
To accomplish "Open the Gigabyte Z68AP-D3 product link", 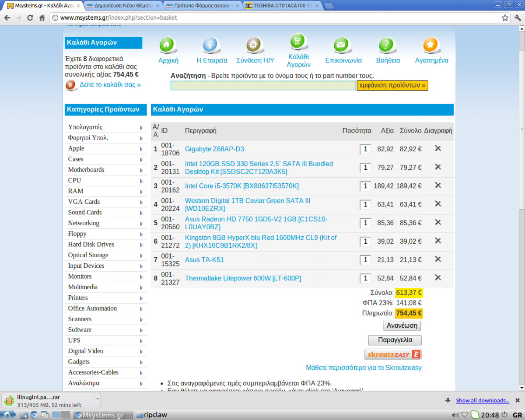I will pos(214,149).
